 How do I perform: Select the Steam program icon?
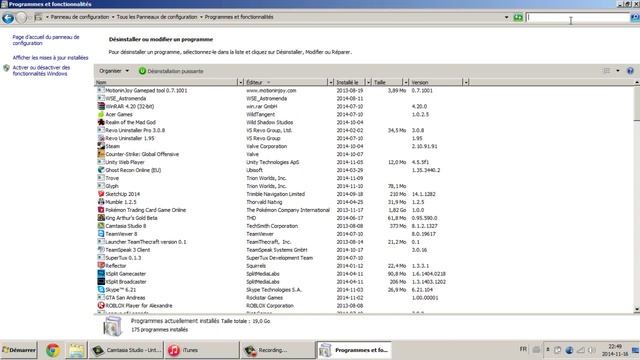coord(101,146)
